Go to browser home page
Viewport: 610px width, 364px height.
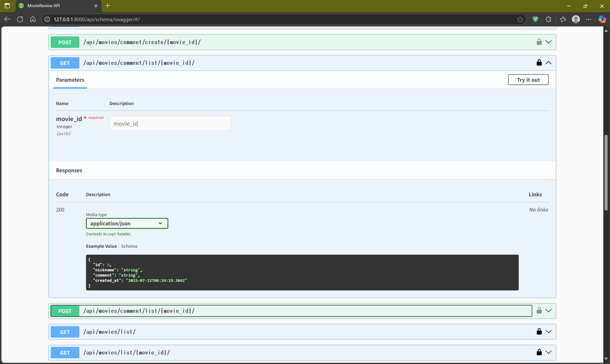coord(33,19)
